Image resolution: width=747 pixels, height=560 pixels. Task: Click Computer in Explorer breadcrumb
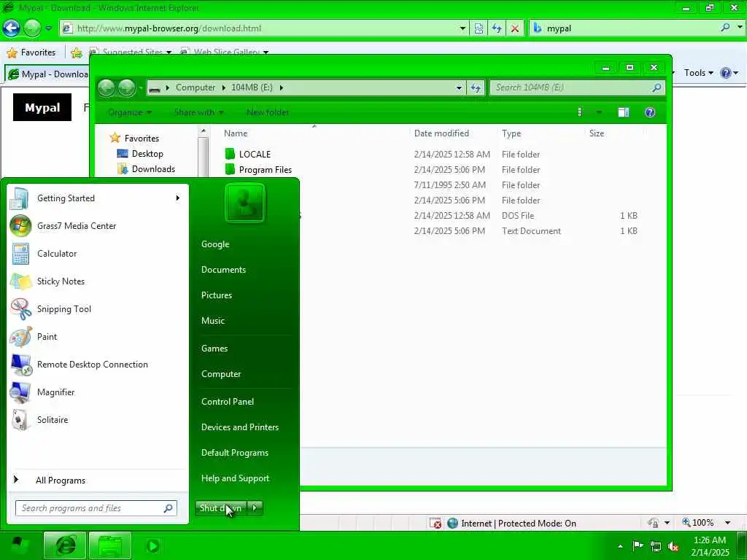click(x=196, y=87)
